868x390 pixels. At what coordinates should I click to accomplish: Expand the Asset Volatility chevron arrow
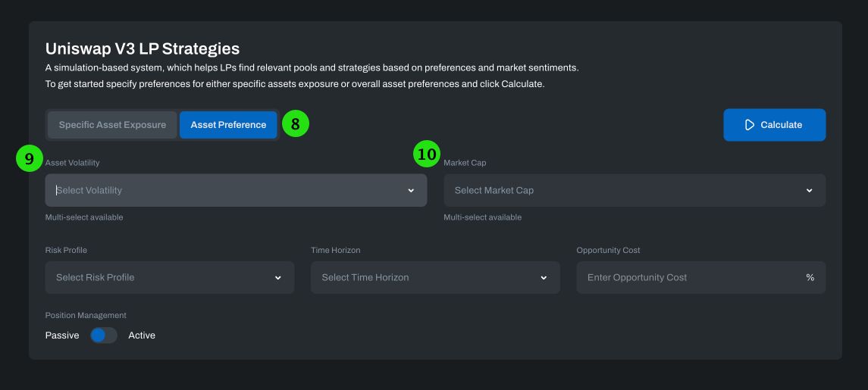(411, 190)
